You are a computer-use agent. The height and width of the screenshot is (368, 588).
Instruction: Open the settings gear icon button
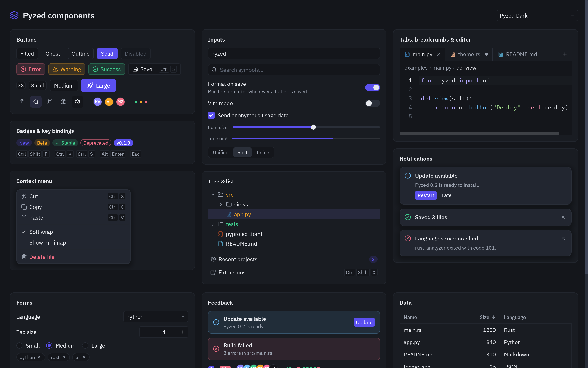tap(78, 102)
